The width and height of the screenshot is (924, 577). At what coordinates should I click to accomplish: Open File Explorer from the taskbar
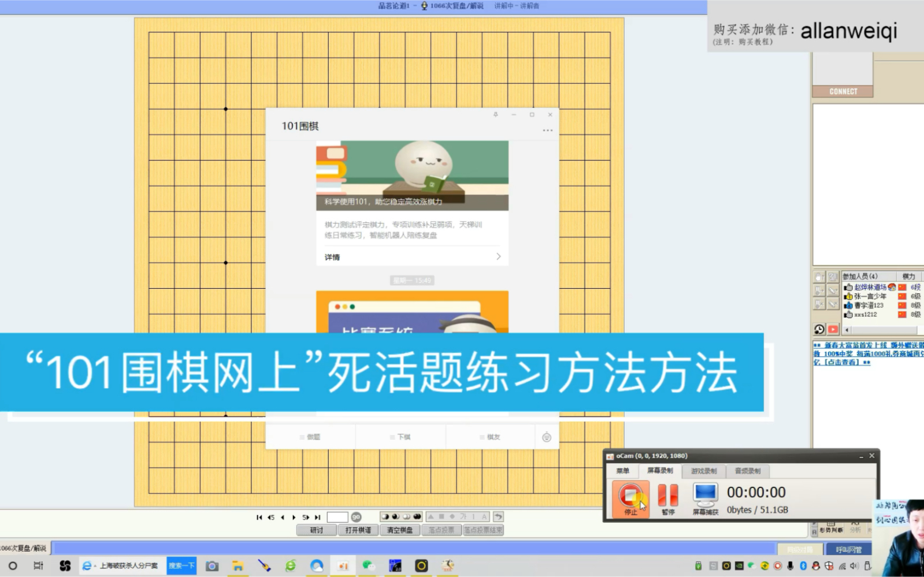(238, 566)
